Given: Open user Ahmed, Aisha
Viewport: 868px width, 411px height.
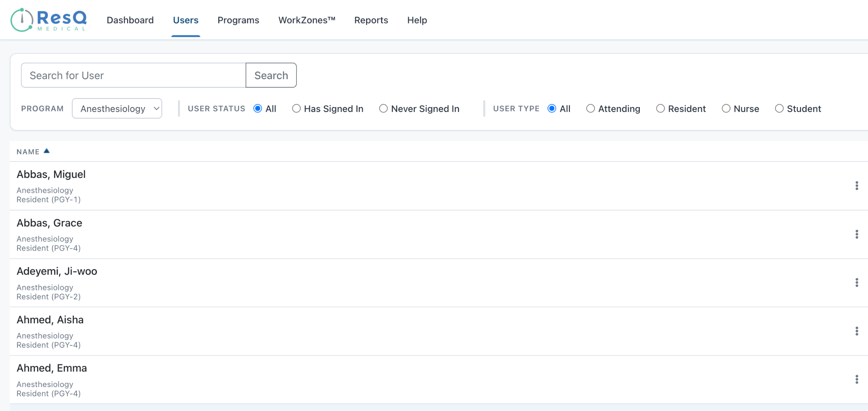Looking at the screenshot, I should [50, 319].
